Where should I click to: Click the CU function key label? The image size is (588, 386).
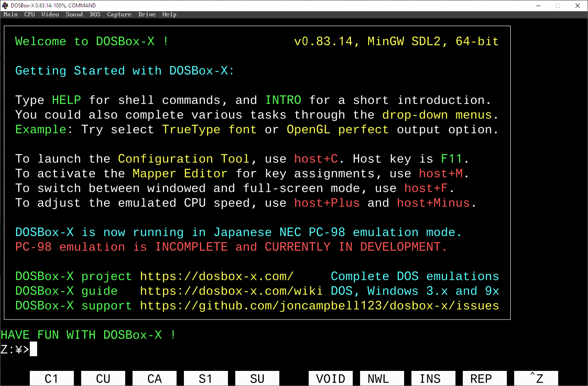[x=103, y=379]
